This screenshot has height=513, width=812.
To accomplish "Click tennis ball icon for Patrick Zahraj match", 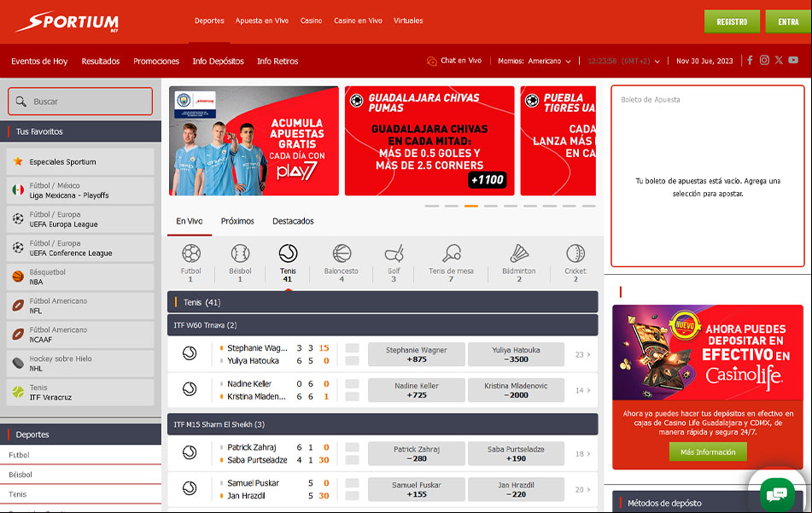I will coord(190,452).
